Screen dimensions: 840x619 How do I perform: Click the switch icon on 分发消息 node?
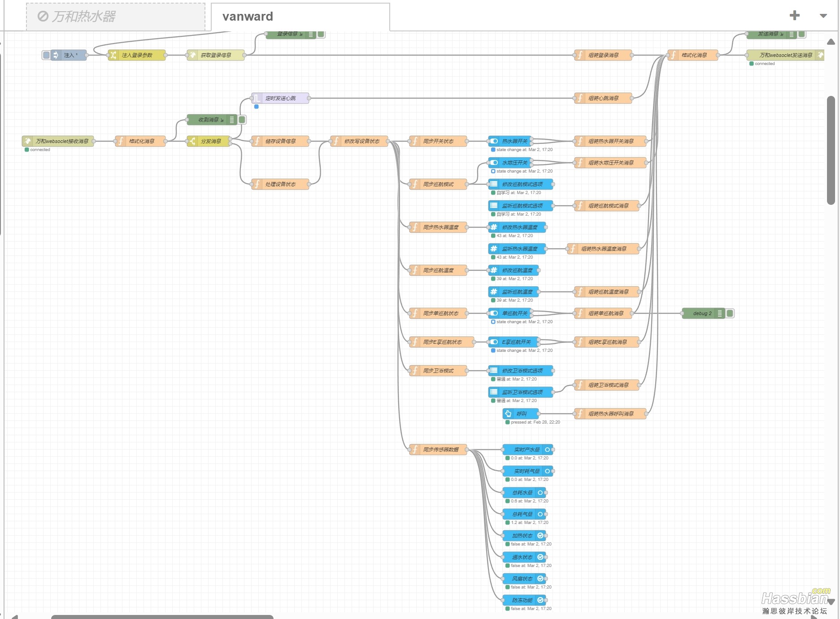pyautogui.click(x=192, y=141)
